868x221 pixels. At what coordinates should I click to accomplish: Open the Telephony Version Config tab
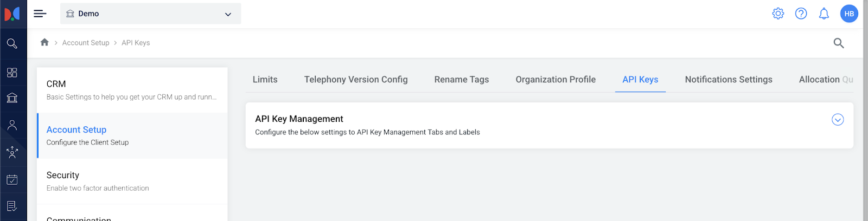pyautogui.click(x=355, y=80)
